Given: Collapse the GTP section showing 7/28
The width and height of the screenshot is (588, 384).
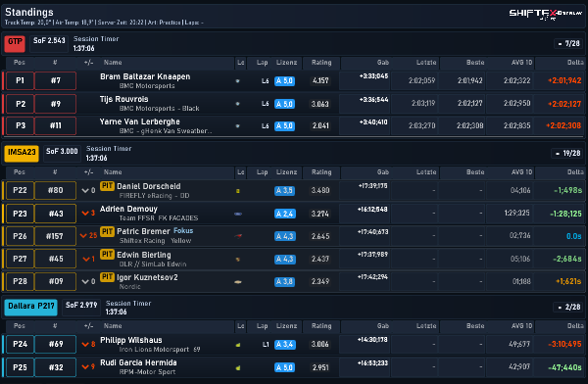Looking at the screenshot, I should (568, 43).
